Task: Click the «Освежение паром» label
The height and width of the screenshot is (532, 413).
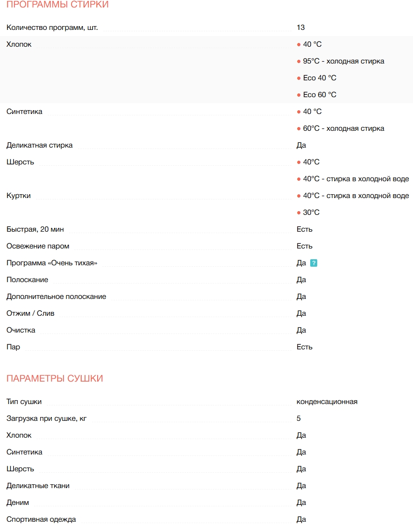Action: (x=38, y=246)
